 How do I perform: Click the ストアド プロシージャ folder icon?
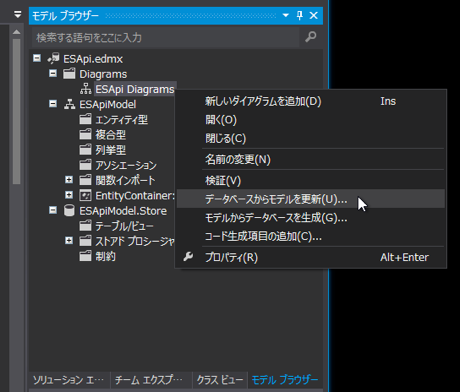click(85, 241)
